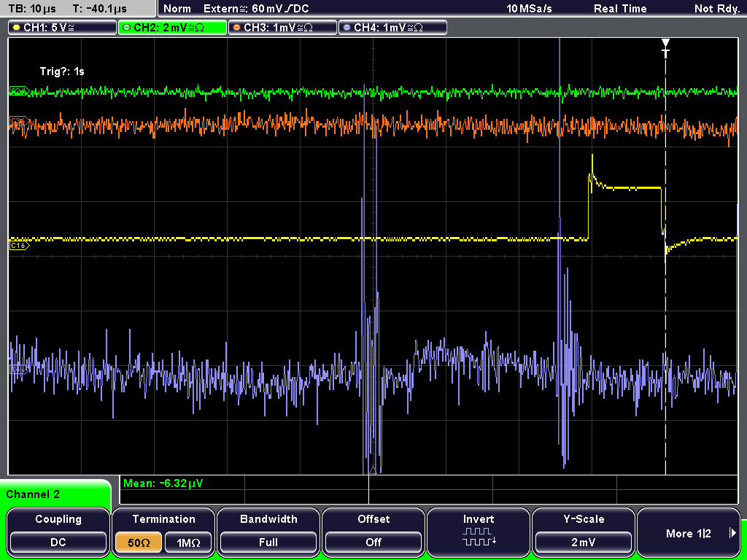Select the CH3: 1 mV channel tab
This screenshot has width=747, height=560.
pyautogui.click(x=282, y=28)
